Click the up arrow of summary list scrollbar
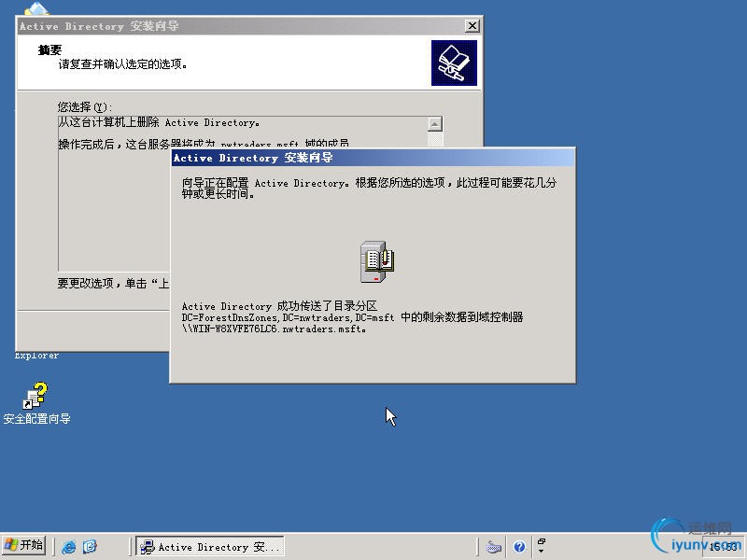 [x=434, y=124]
